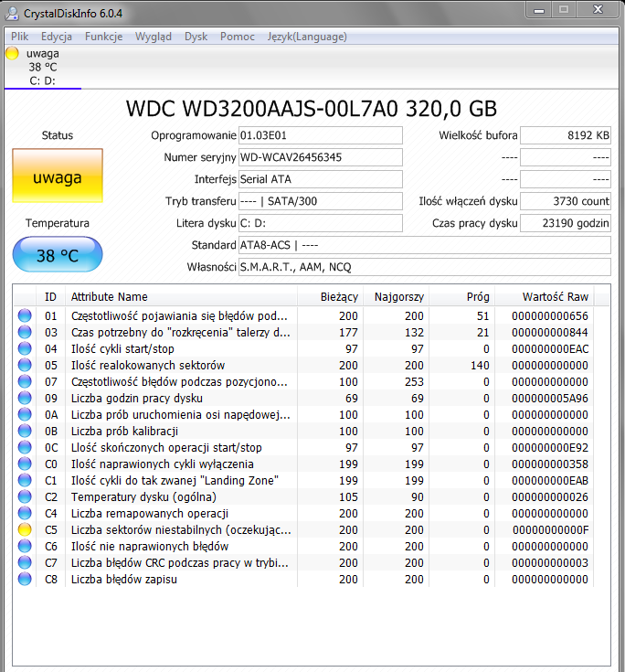This screenshot has width=625, height=672.
Task: Click raw value 000000005A96
Action: pos(550,399)
